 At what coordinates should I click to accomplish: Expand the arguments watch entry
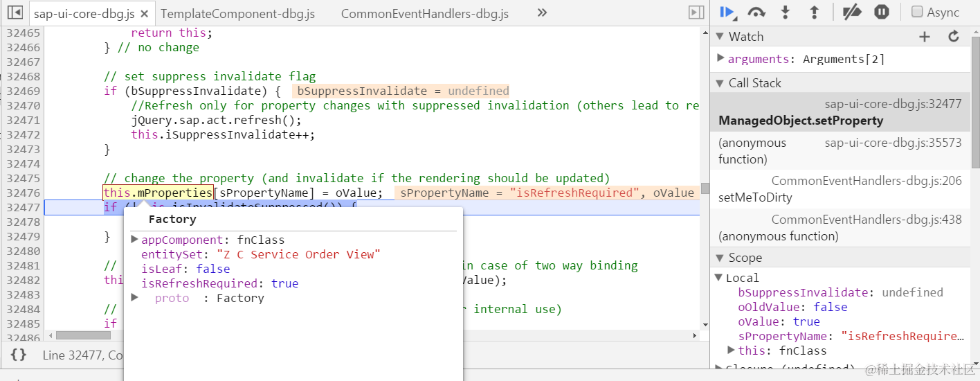pyautogui.click(x=720, y=58)
